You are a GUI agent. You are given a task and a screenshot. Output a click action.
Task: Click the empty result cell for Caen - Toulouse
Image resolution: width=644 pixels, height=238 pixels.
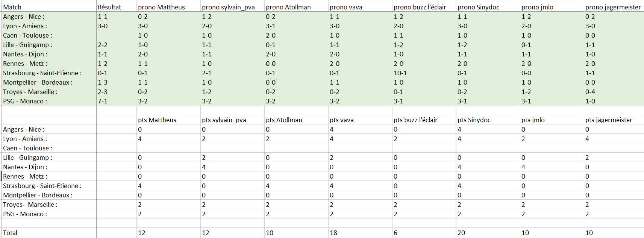click(116, 35)
